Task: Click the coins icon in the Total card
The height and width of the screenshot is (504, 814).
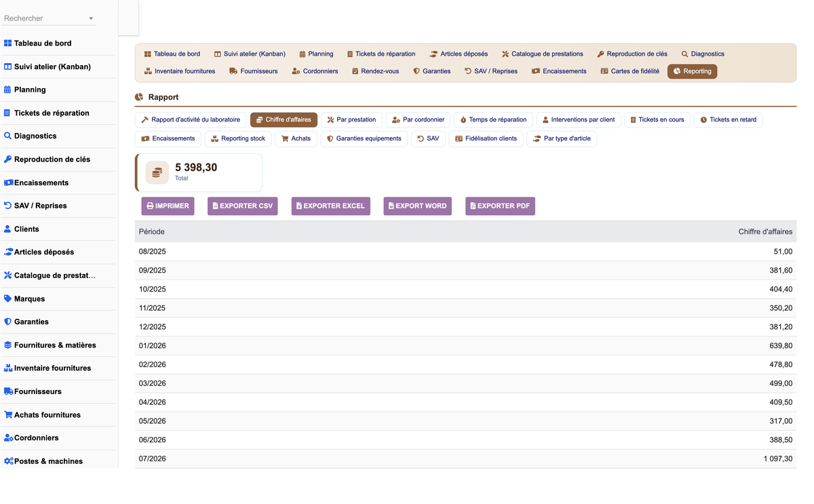Action: coord(157,173)
